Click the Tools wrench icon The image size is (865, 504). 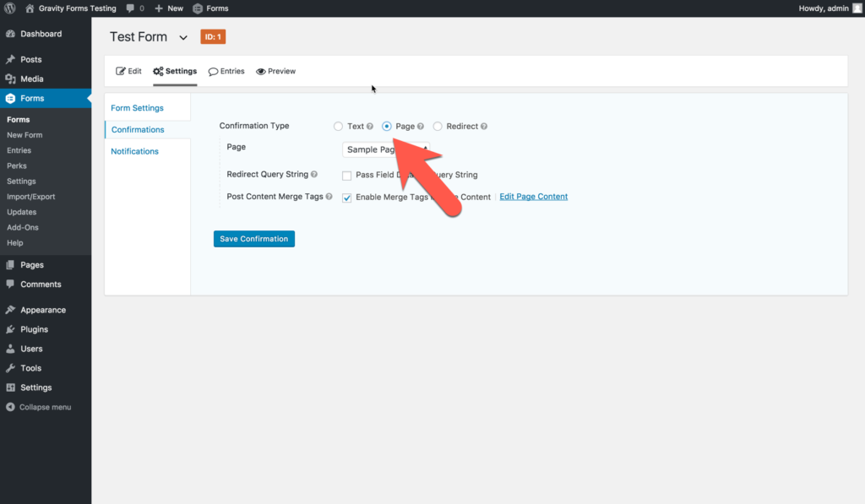[x=12, y=368]
